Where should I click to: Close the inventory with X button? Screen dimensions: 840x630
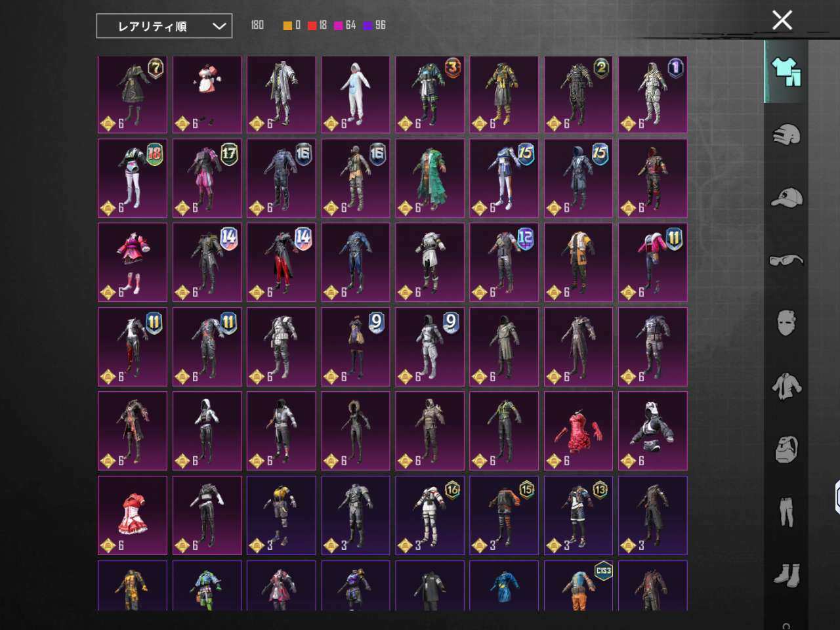(x=782, y=20)
